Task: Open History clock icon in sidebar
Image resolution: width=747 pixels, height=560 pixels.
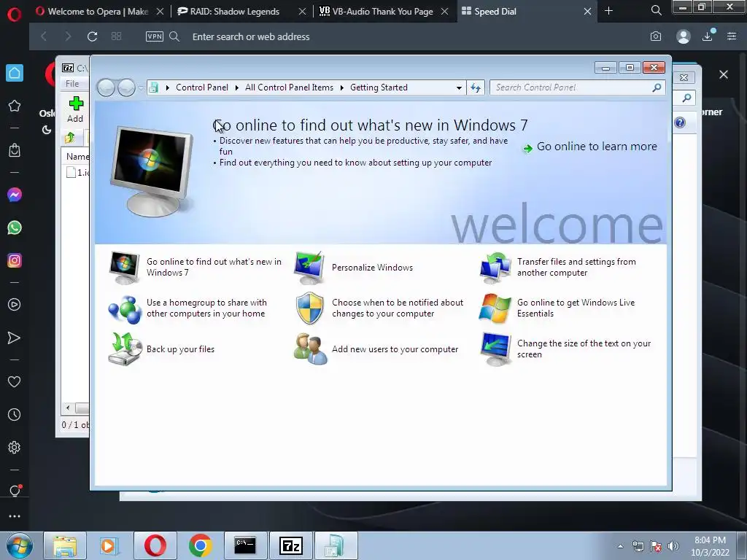Action: pyautogui.click(x=15, y=415)
